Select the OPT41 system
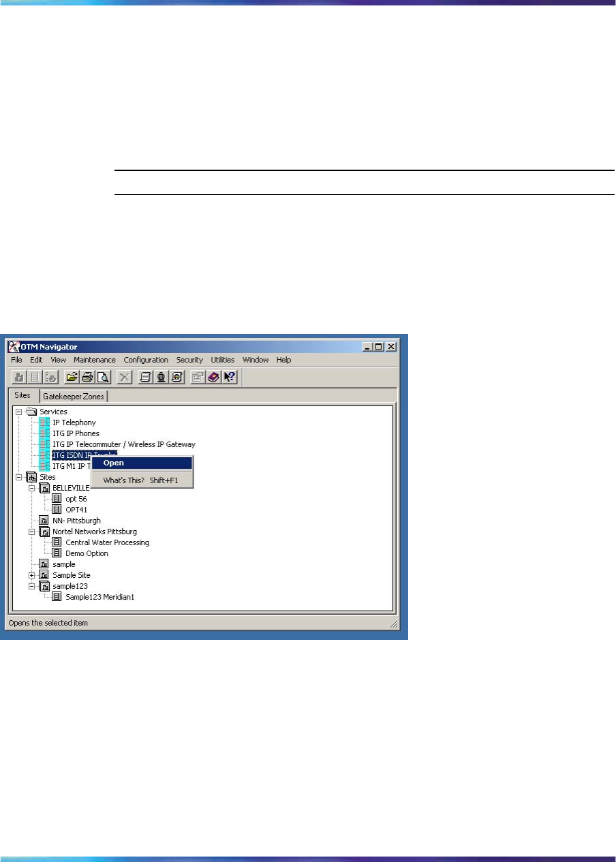Screen dimensions: 616x862 76,510
